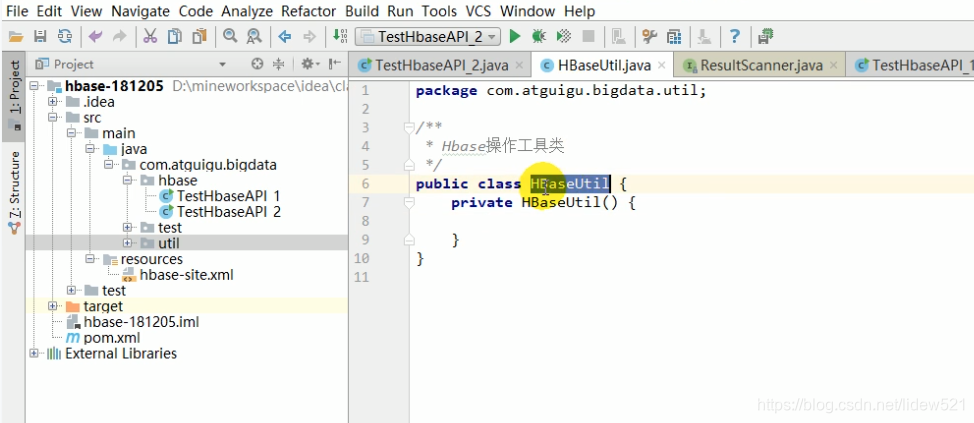Open Settings wrench icon
The image size is (974, 423).
tap(649, 37)
